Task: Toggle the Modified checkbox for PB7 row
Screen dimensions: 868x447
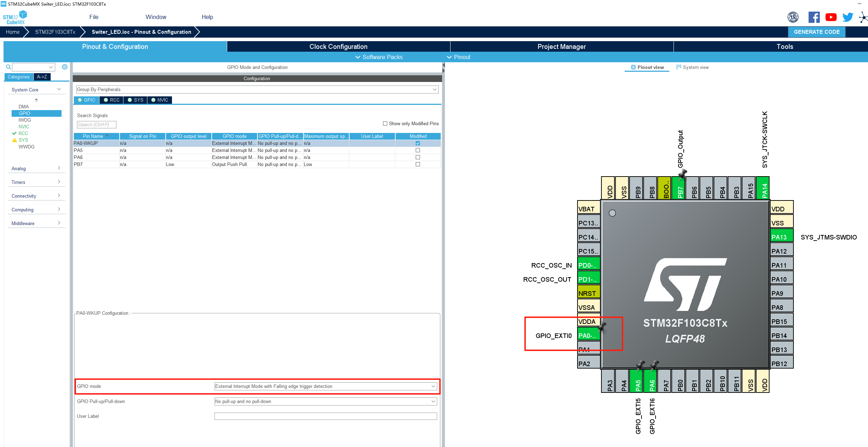Action: tap(418, 164)
